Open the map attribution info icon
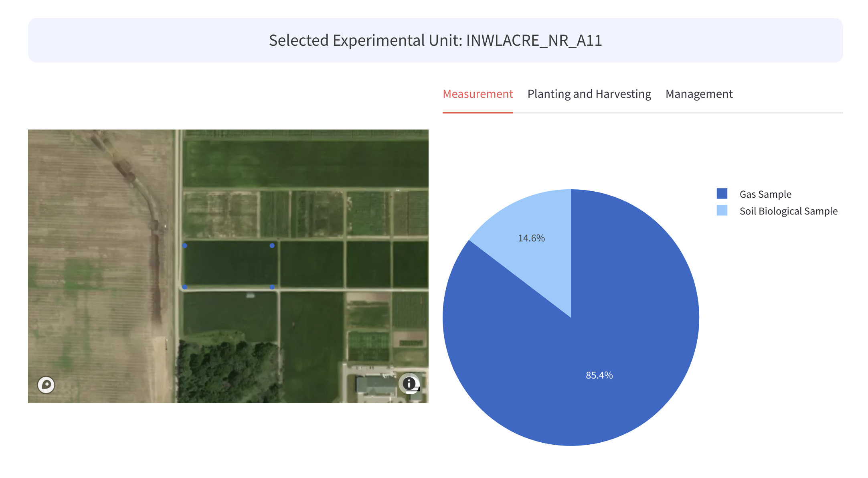The image size is (868, 478). [x=409, y=384]
